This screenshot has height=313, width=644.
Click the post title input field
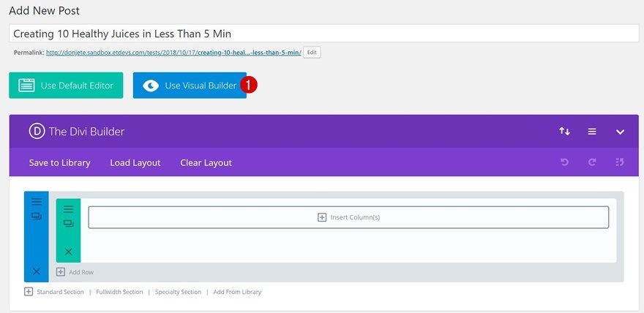point(323,33)
